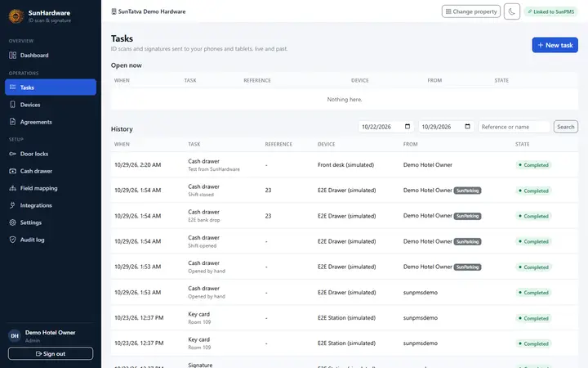This screenshot has width=588, height=368.
Task: Click the Settings gear icon
Action: coord(13,222)
